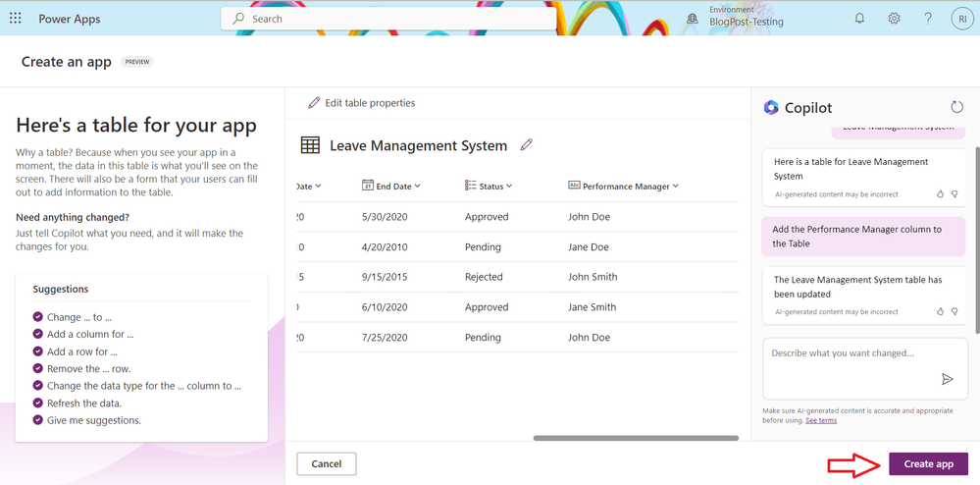980x485 pixels.
Task: Select the 7/25/2020 End Date cell
Action: [385, 338]
